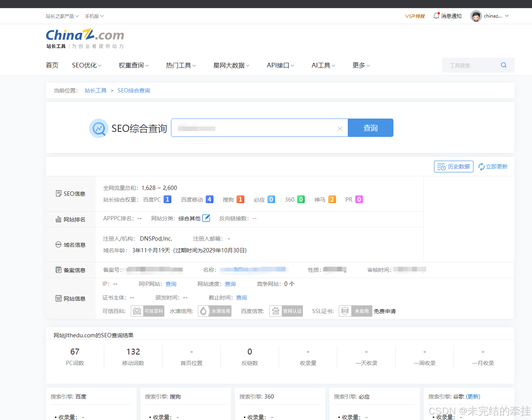Image resolution: width=532 pixels, height=420 pixels.
Task: Click the SEO综合查询 round logo icon
Action: [x=99, y=128]
